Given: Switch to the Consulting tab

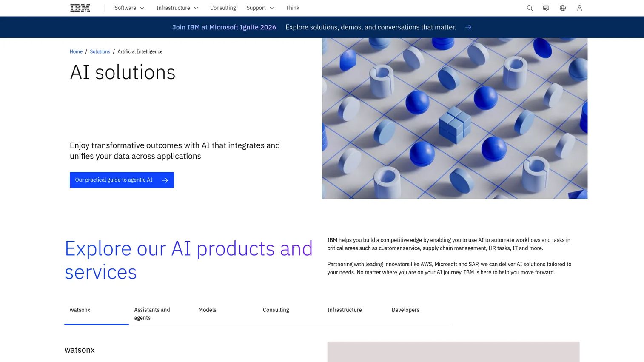Looking at the screenshot, I should pos(290,314).
